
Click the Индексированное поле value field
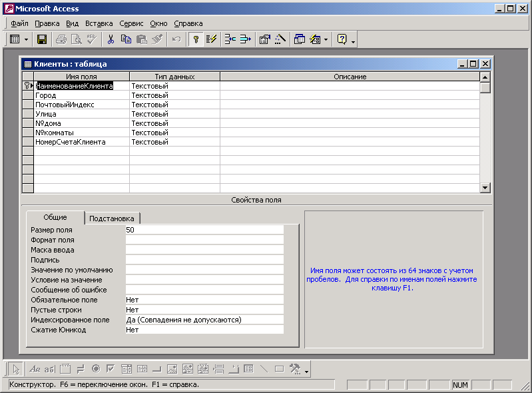coord(204,320)
